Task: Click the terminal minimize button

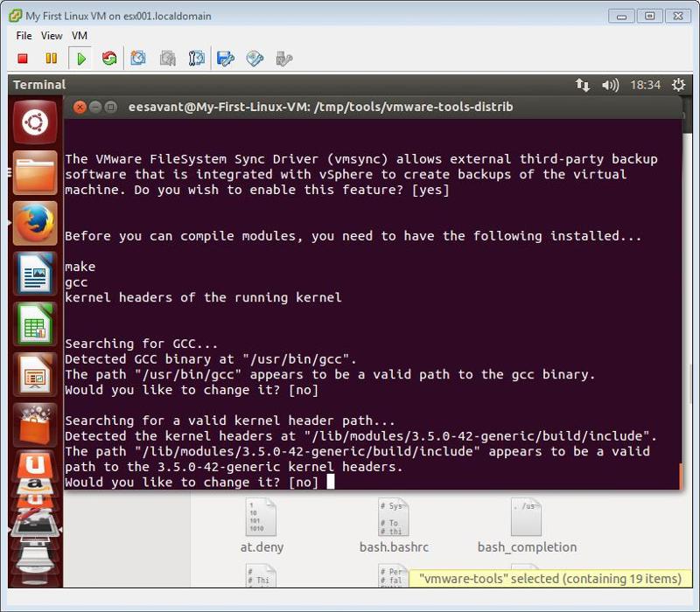Action: pyautogui.click(x=95, y=107)
